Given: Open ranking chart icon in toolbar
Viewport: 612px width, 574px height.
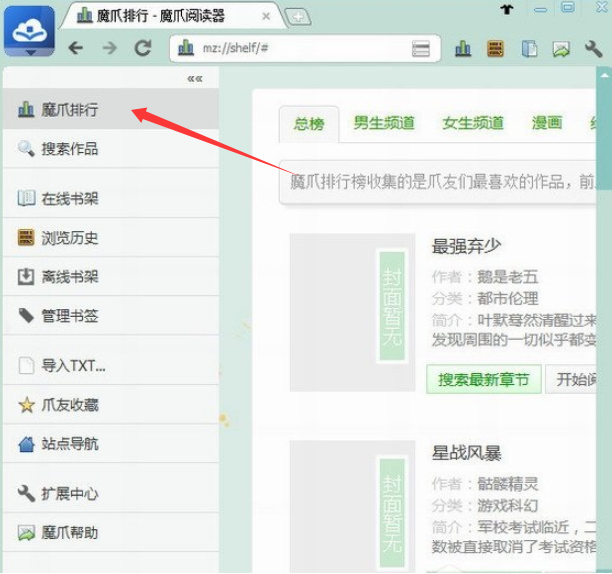Looking at the screenshot, I should (463, 49).
